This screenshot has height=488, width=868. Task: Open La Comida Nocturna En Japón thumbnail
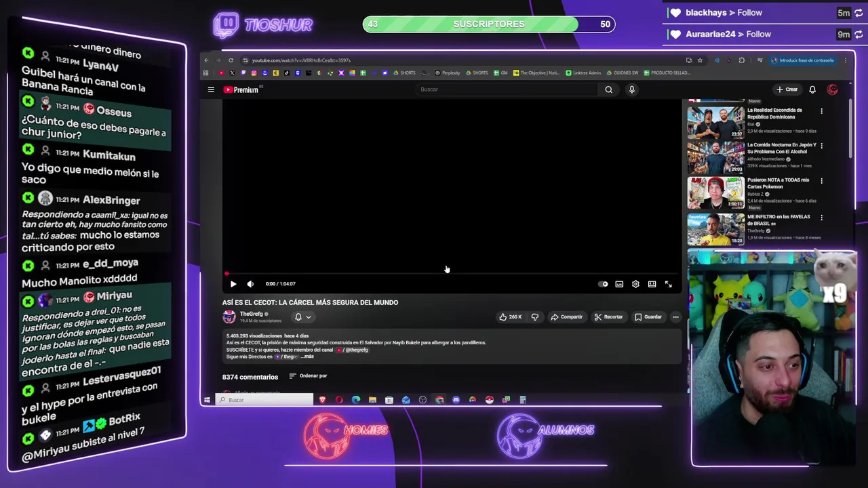[x=715, y=157]
